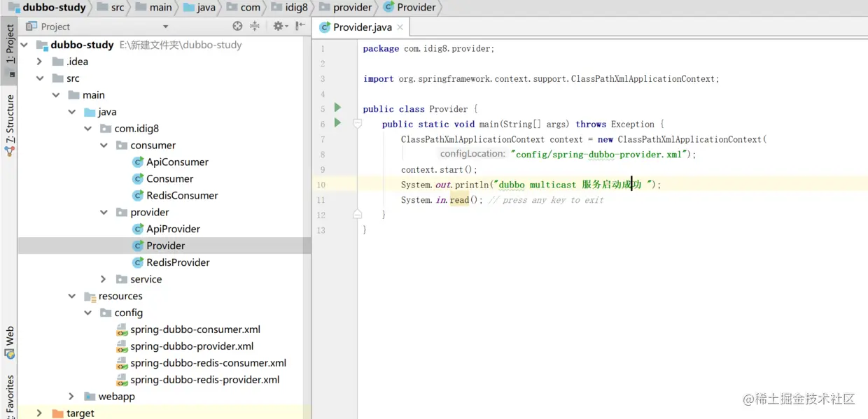
Task: Click the scroll from source target icon
Action: [237, 27]
